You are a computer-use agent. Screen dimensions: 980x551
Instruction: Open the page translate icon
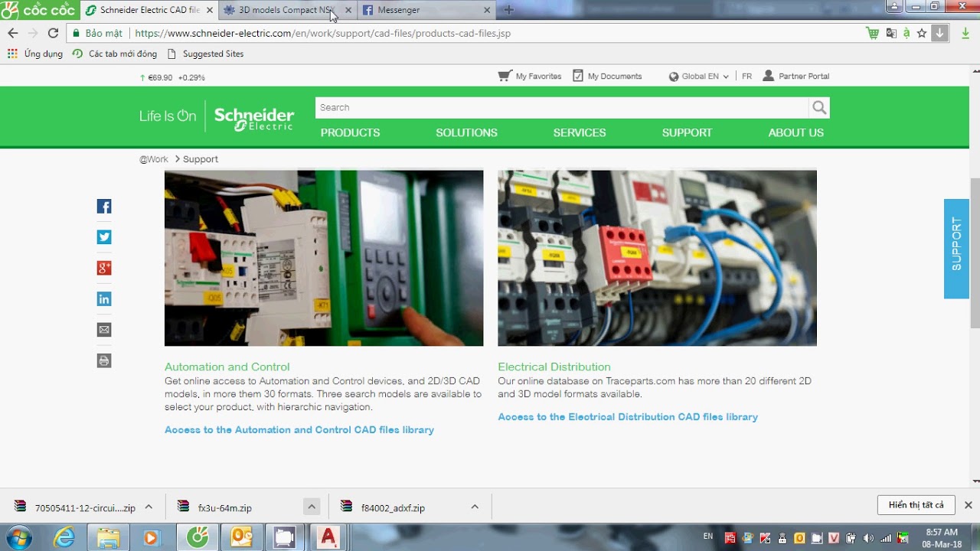tap(891, 33)
